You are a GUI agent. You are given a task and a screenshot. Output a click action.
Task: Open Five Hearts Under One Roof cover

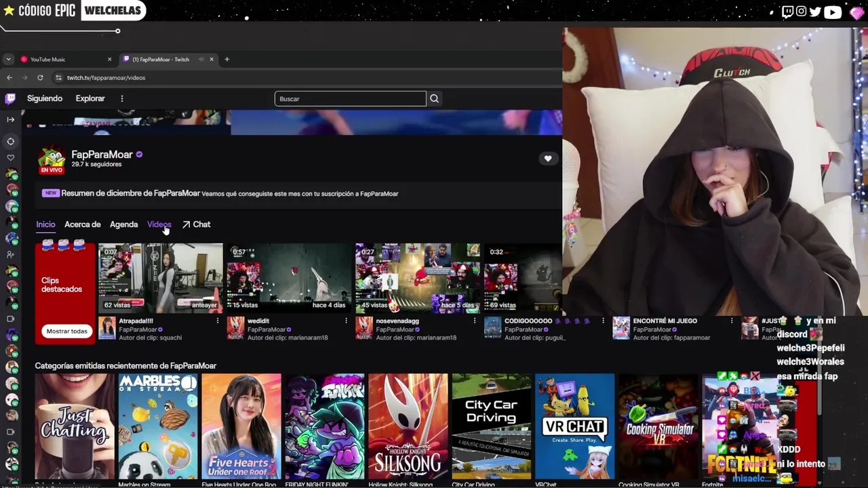tap(241, 426)
